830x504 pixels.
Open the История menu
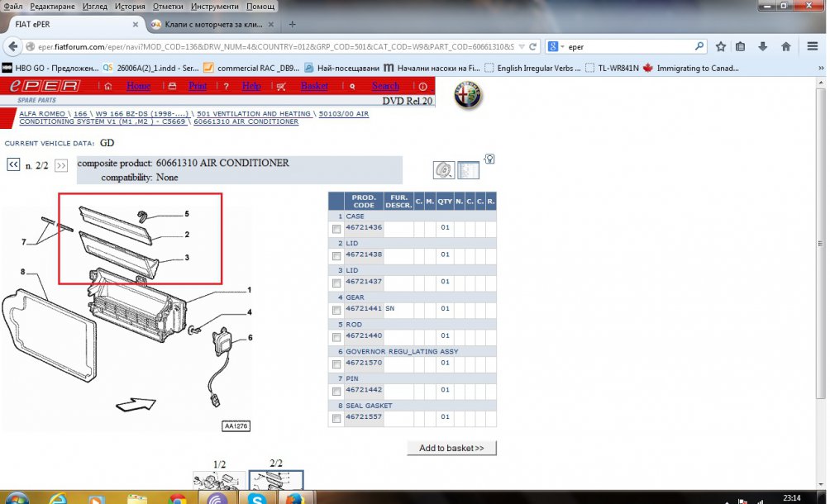(x=130, y=6)
